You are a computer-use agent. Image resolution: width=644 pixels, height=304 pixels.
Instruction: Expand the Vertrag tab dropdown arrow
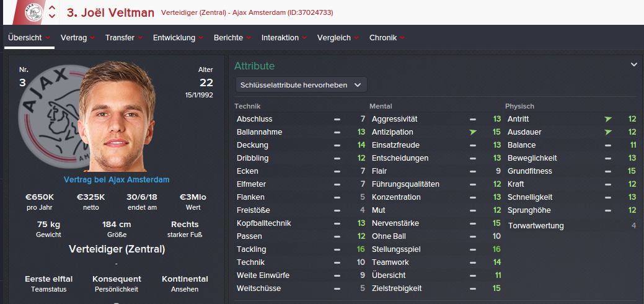point(92,38)
